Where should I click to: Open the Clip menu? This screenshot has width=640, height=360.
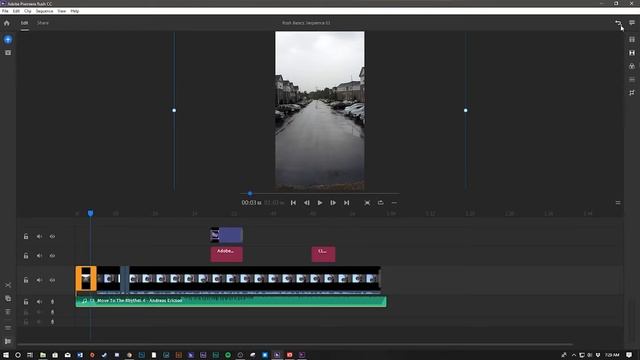(27, 11)
